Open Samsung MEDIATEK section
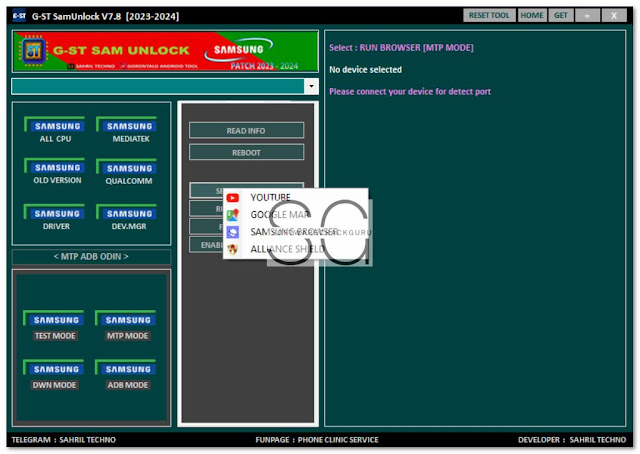Viewport: 640px width, 454px height. (x=127, y=130)
